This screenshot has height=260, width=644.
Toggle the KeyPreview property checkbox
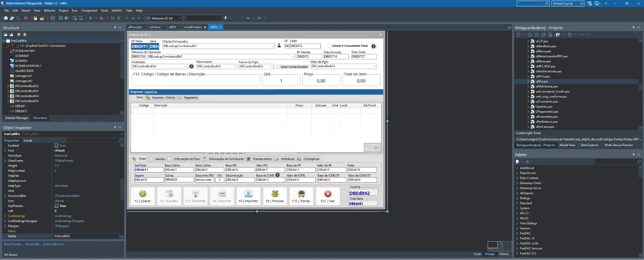tap(57, 206)
